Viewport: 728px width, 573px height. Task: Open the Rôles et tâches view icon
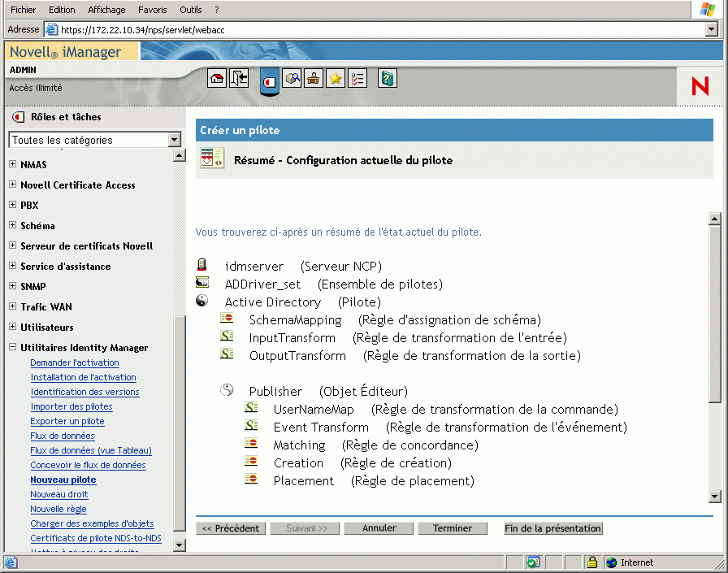[269, 79]
